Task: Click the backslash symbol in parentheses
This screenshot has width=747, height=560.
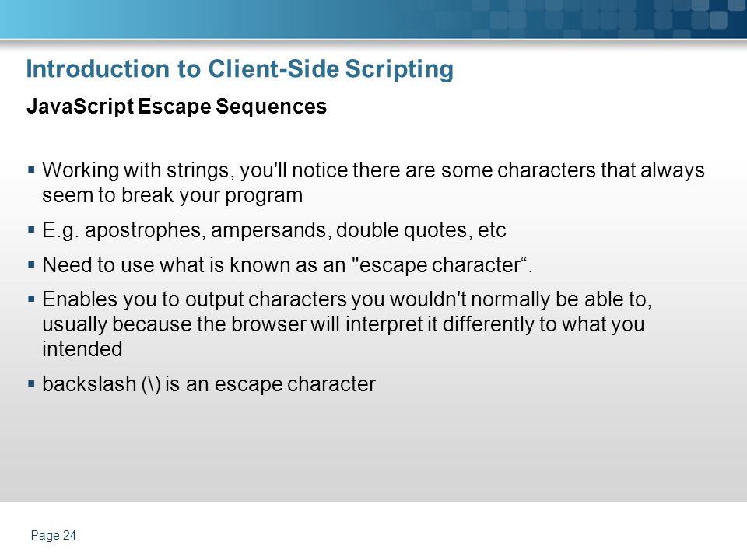Action: pos(151,384)
